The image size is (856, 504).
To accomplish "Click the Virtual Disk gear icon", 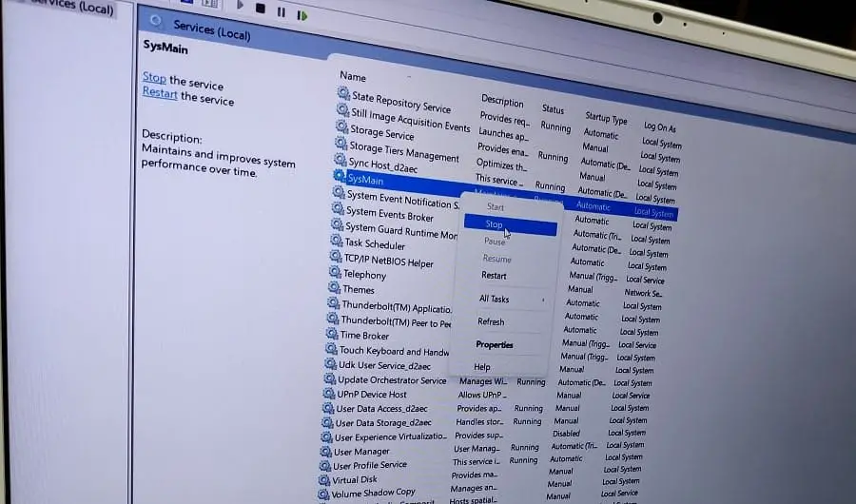I will click(324, 480).
